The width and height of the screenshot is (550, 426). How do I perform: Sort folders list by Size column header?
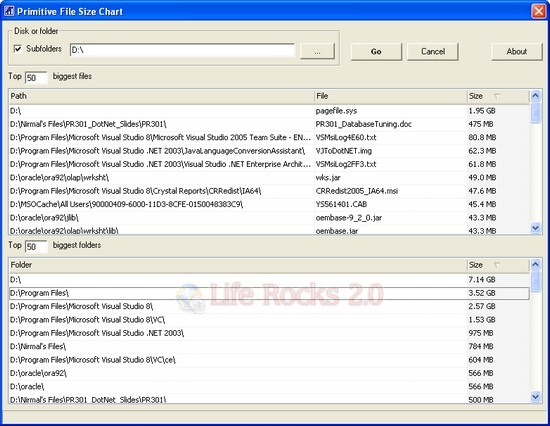[x=498, y=265]
